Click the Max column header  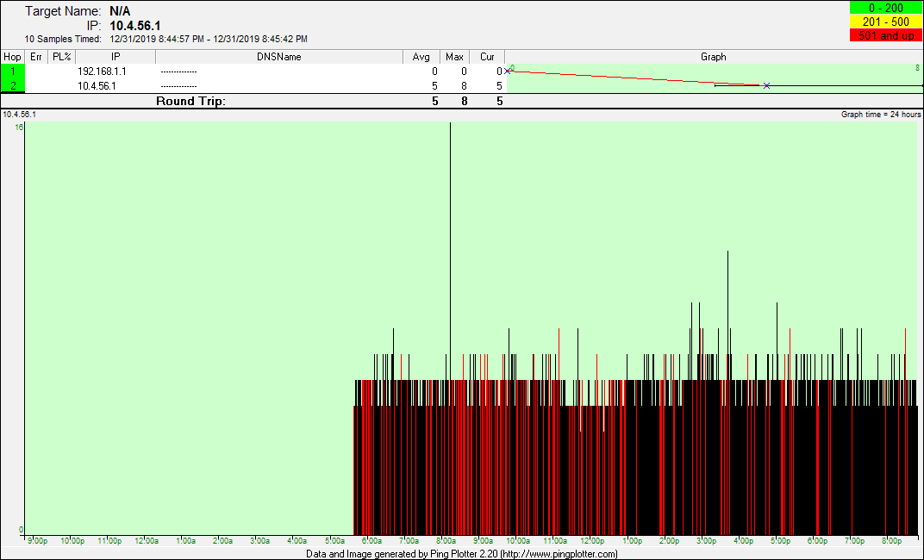[x=454, y=57]
